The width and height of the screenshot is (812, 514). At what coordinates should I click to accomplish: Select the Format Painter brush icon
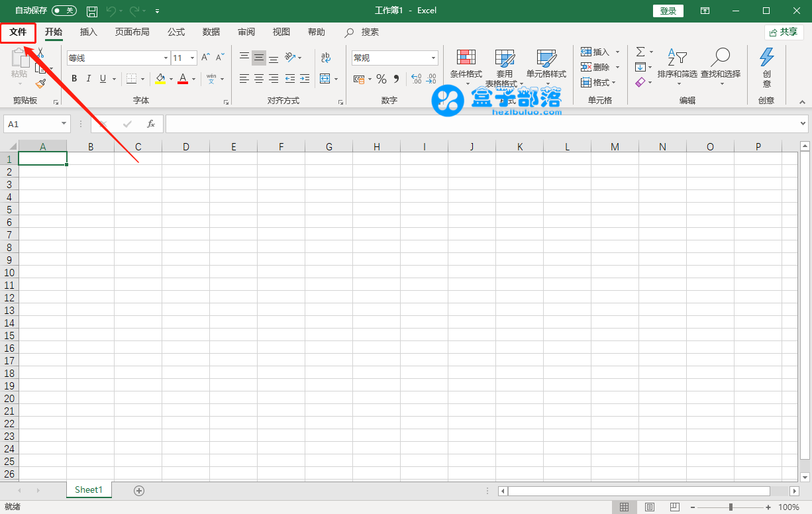point(41,83)
